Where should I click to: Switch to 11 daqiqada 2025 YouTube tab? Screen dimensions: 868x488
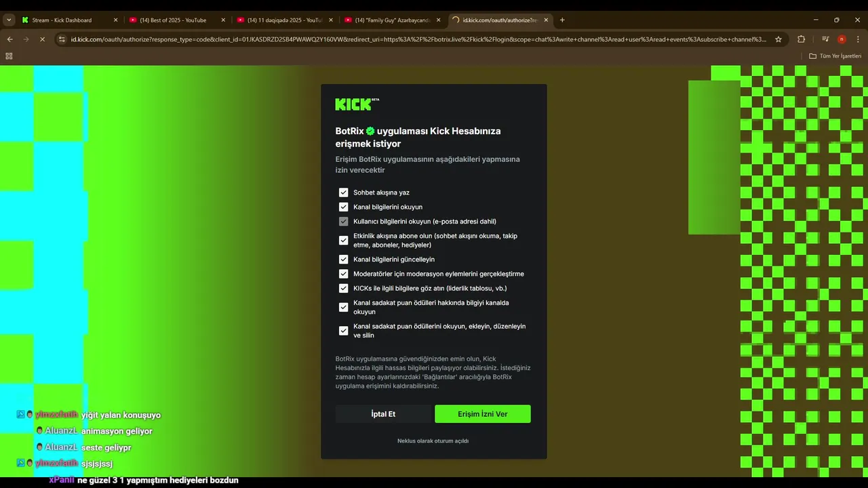point(285,20)
